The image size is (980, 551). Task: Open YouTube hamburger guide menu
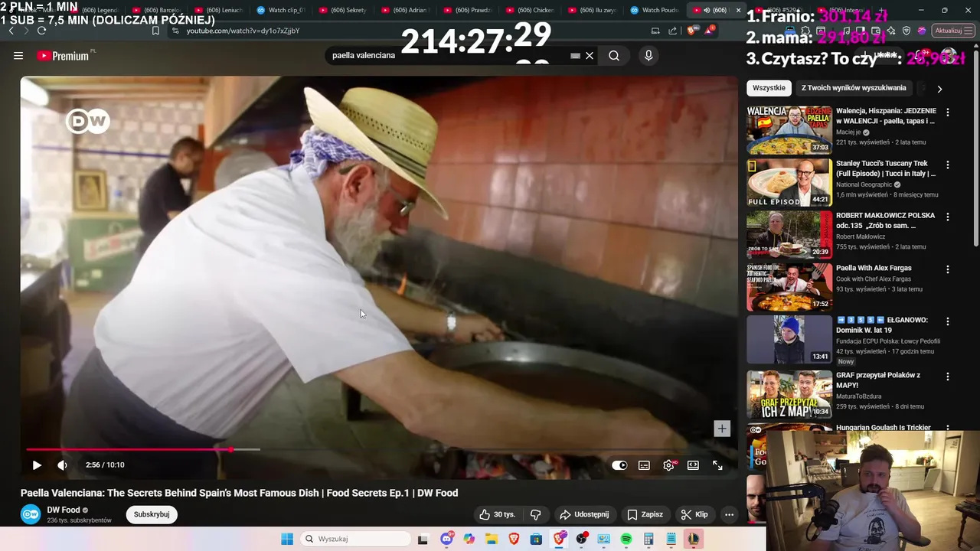18,55
